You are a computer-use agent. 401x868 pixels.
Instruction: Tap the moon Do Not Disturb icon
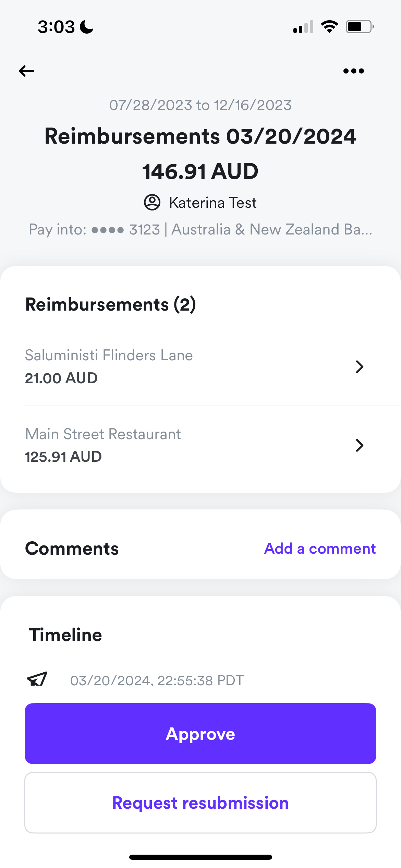pyautogui.click(x=86, y=27)
